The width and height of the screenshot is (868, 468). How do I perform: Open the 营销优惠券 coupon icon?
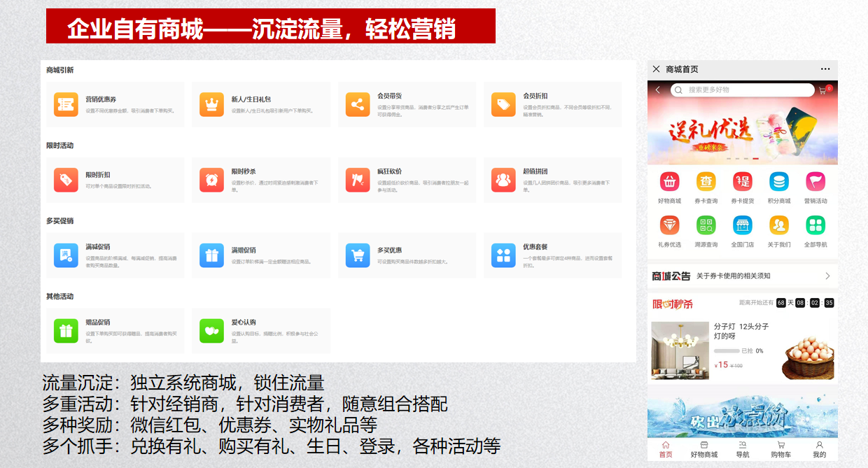pyautogui.click(x=66, y=105)
